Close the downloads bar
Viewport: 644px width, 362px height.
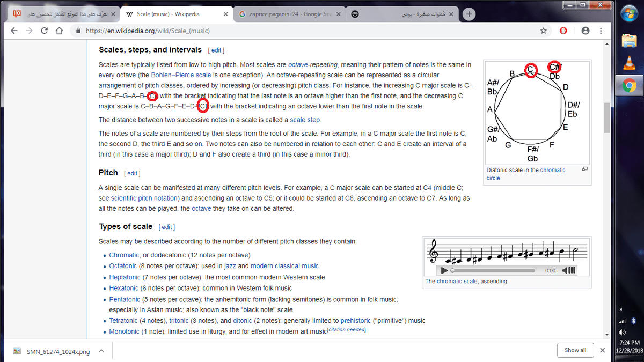point(602,350)
